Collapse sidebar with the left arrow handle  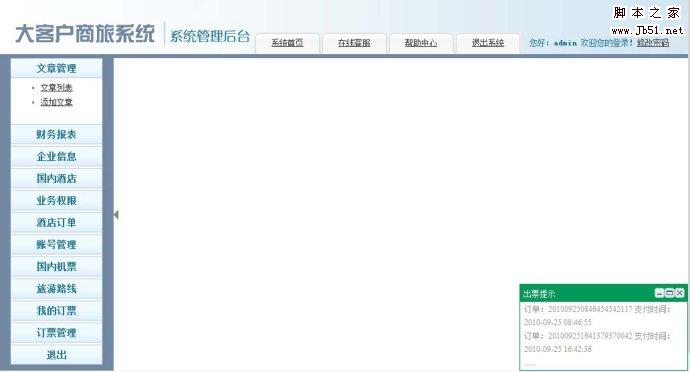pyautogui.click(x=116, y=214)
